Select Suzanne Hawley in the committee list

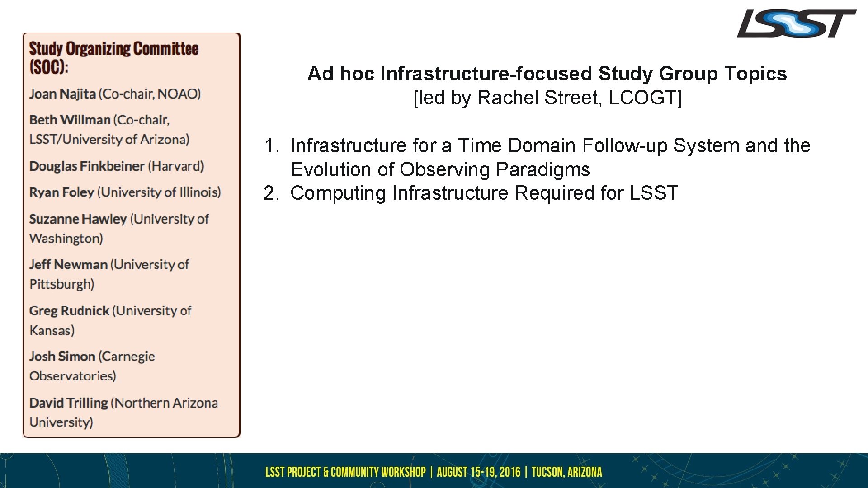tap(78, 219)
